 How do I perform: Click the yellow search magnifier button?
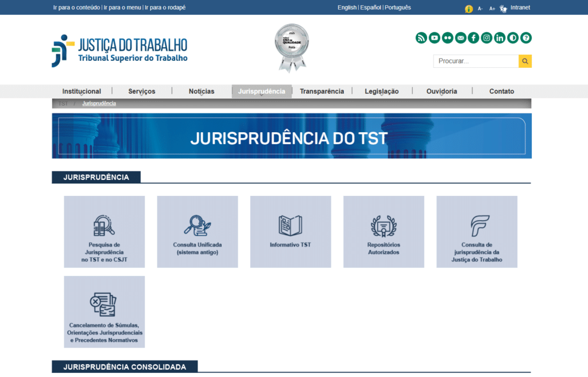pos(525,61)
